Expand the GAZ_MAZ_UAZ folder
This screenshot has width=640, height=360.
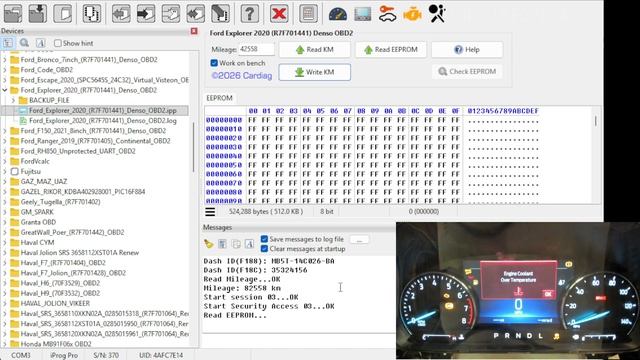click(5, 181)
